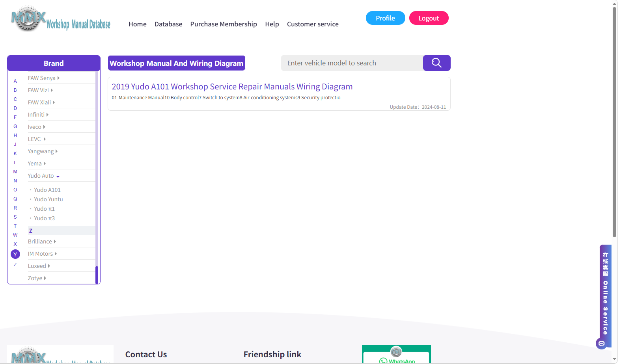This screenshot has height=364, width=619.
Task: Expand the LEVC brand
Action: 37,139
